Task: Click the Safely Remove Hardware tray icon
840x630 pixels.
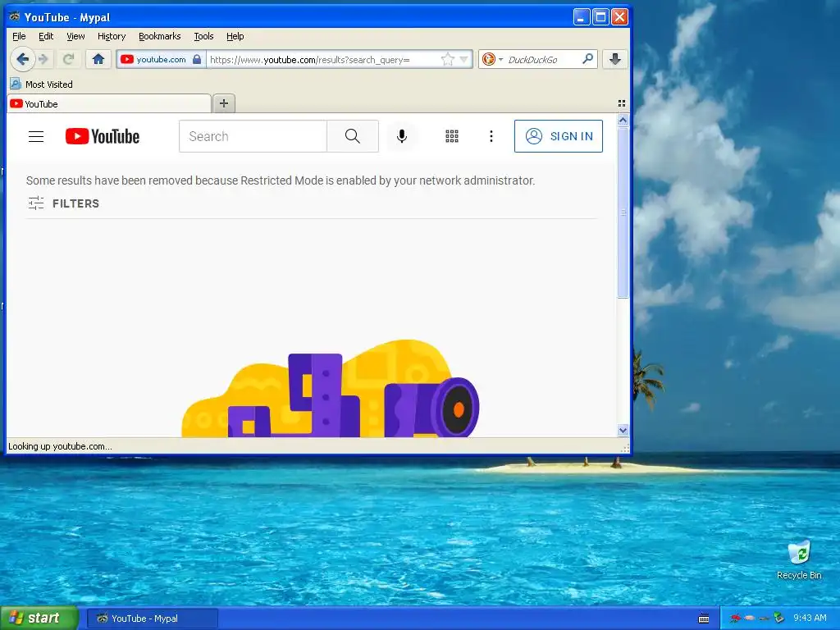Action: [x=778, y=619]
